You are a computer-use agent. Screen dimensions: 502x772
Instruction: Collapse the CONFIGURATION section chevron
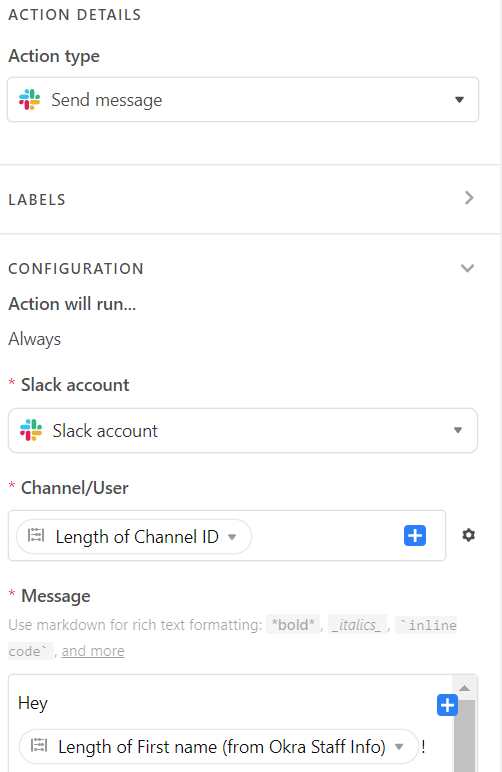coord(468,268)
